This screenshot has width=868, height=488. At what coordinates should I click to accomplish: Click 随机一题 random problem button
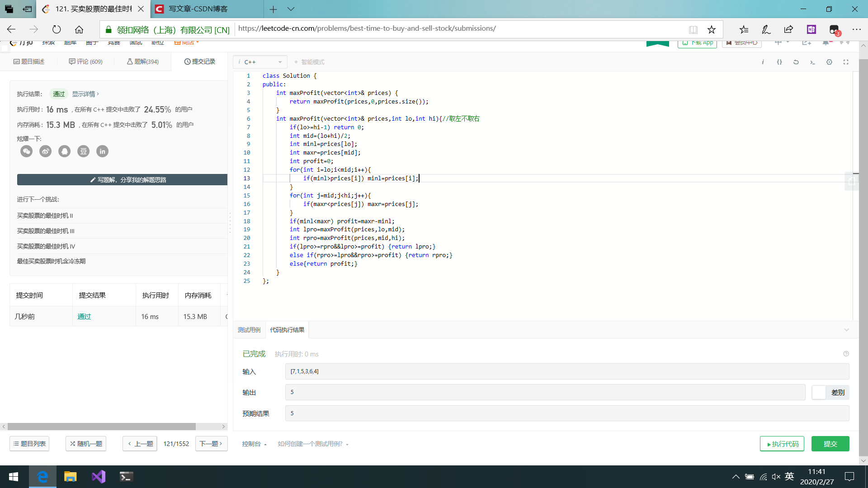(x=86, y=444)
